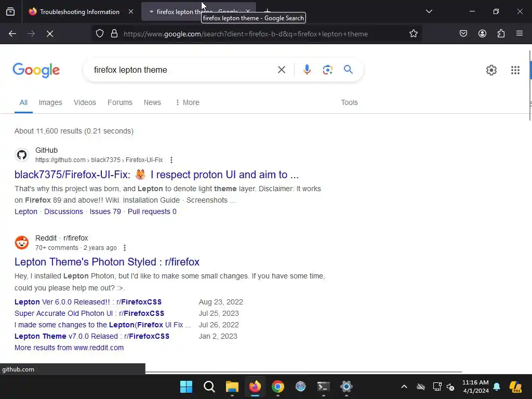This screenshot has width=532, height=399.
Task: Select the Forums search tab
Action: (x=120, y=102)
